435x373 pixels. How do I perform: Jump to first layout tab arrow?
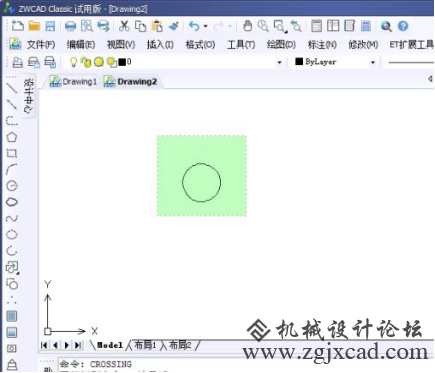(44, 345)
